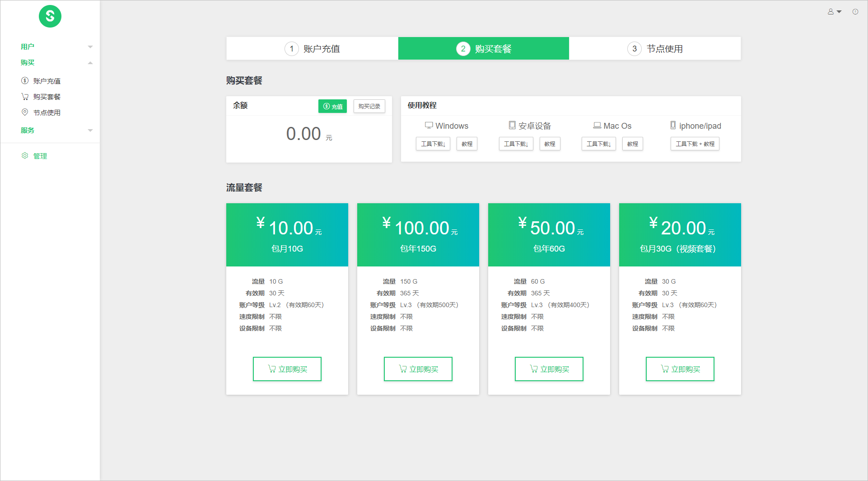Screen dimensions: 868x481
Task: Click the 管理 gear icon at sidebar bottom
Action: (24, 155)
